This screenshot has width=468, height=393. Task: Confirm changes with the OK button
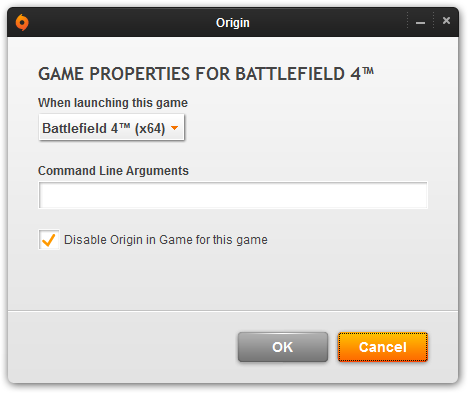tap(283, 347)
